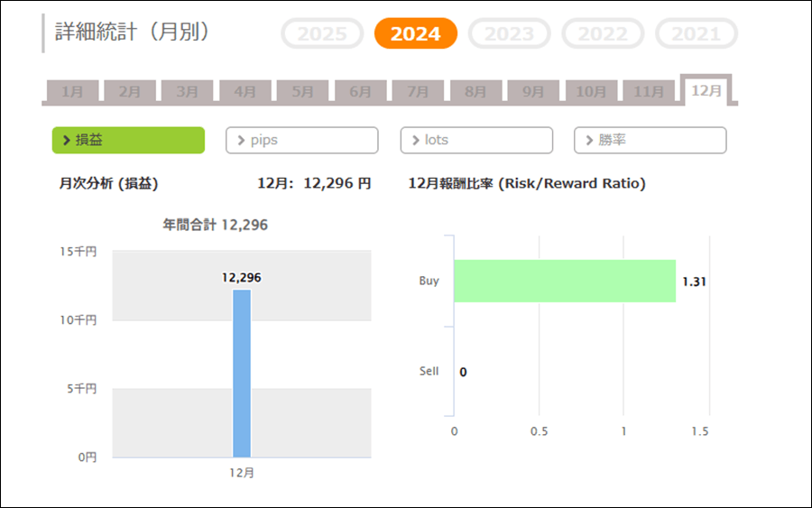
Task: Open the 11月 month tab
Action: click(649, 92)
